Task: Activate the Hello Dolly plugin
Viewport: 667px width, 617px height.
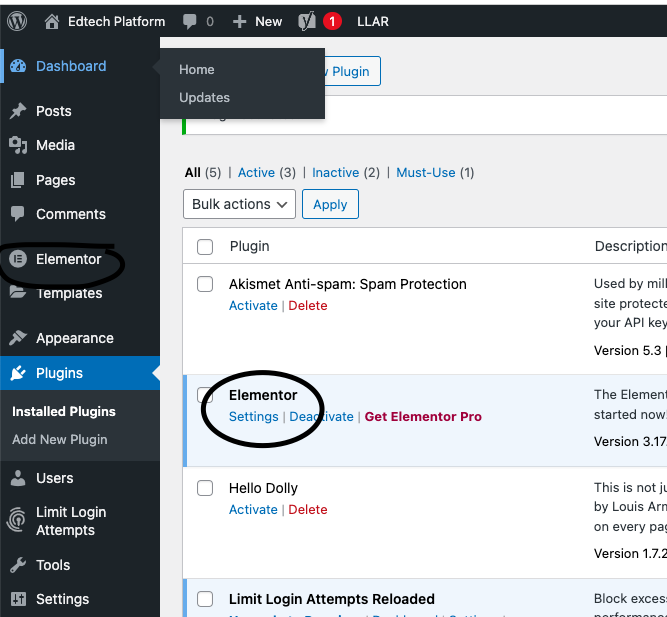Action: tap(253, 509)
